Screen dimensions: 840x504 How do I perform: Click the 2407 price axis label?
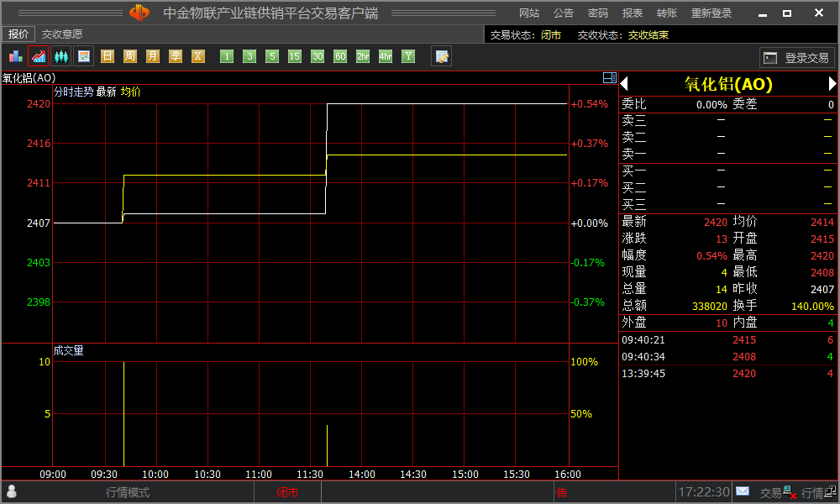39,223
